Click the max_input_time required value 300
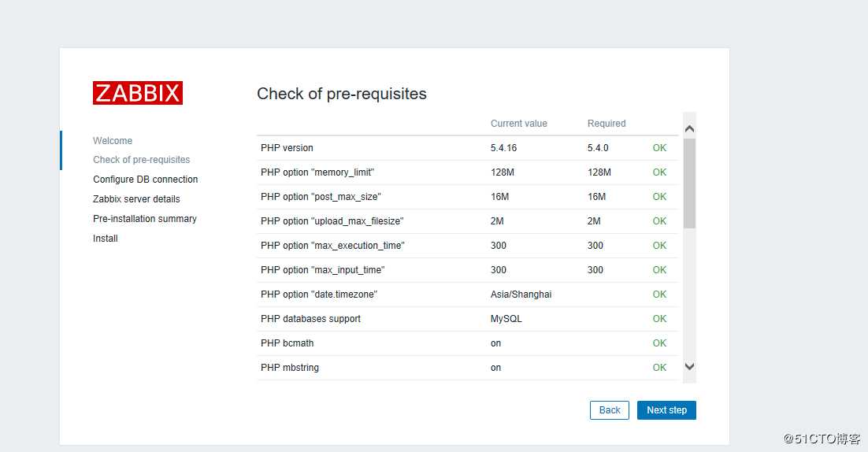868x452 pixels. pos(595,269)
